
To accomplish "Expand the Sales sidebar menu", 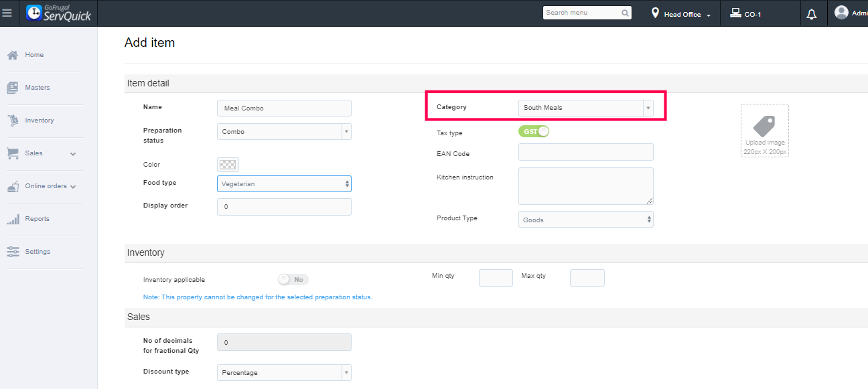I will (x=72, y=153).
